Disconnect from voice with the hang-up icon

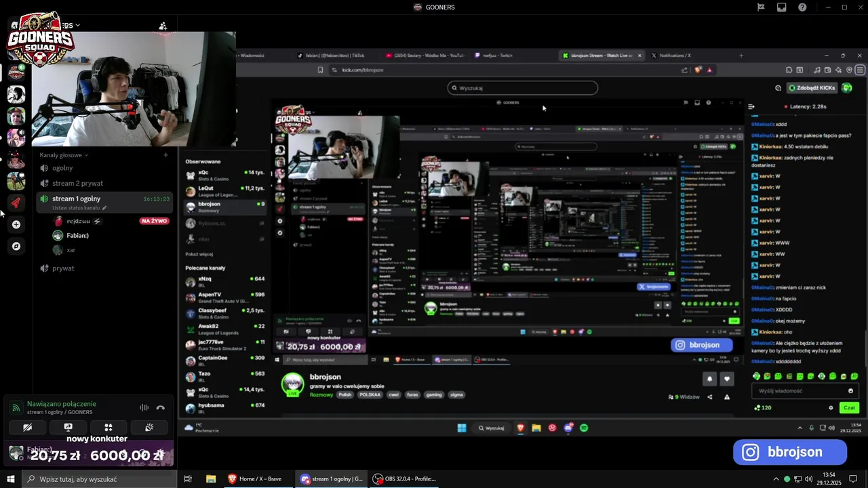click(161, 407)
